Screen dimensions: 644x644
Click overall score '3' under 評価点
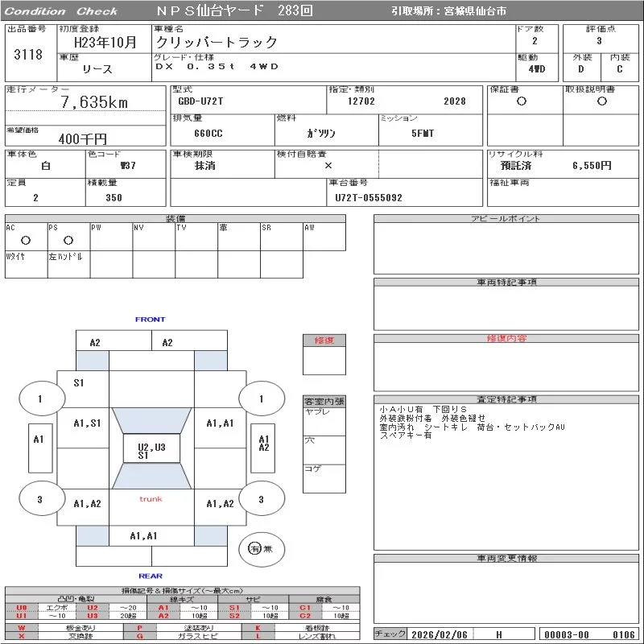(x=599, y=41)
